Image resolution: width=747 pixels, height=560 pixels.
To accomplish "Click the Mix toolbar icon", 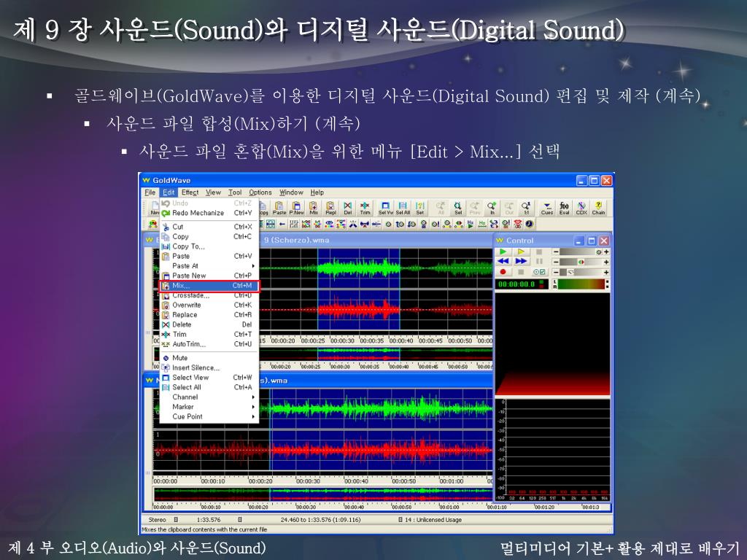I will point(314,208).
